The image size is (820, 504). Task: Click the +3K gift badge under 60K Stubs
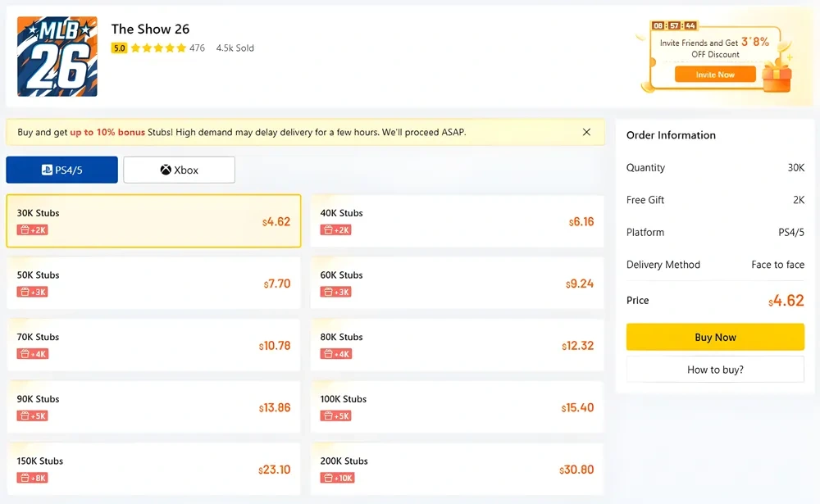pyautogui.click(x=335, y=292)
